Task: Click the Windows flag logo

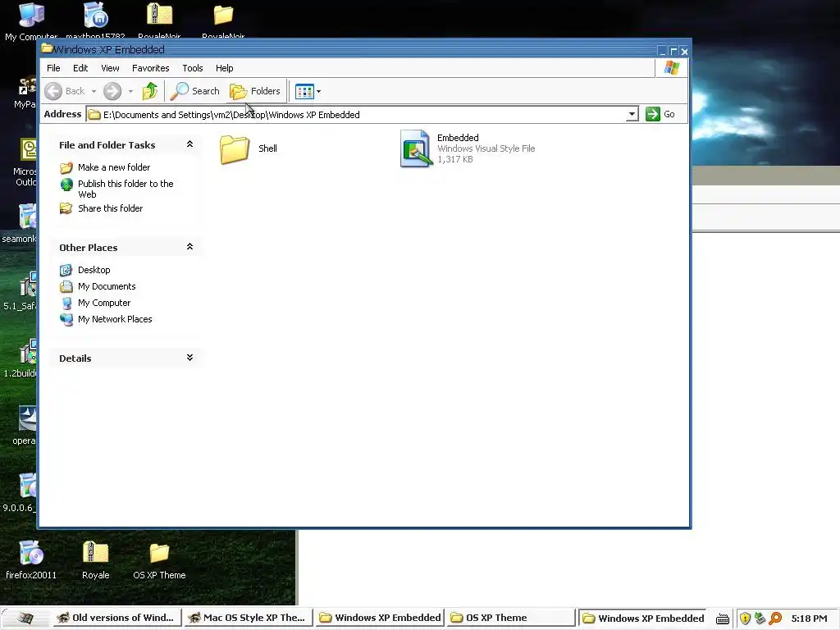Action: [671, 68]
